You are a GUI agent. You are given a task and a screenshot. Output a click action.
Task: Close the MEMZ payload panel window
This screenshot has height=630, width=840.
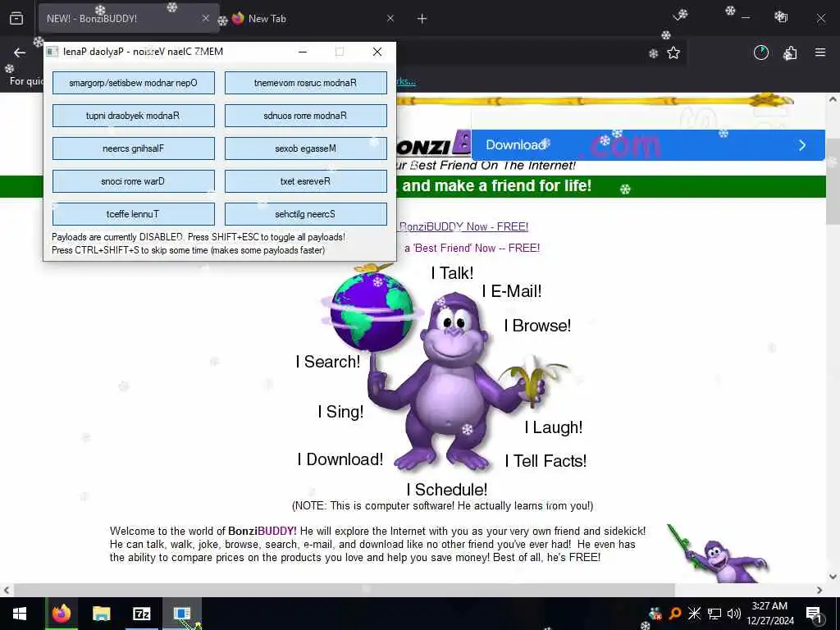(377, 52)
